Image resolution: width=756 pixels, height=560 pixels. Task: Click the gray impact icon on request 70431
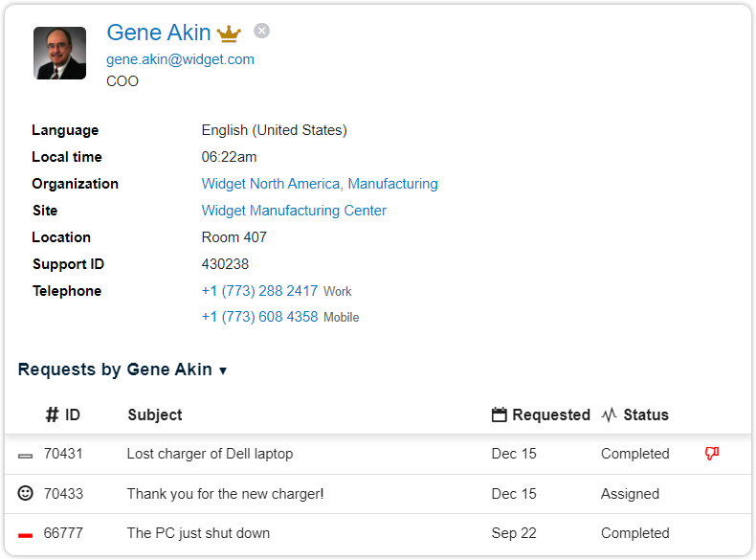(26, 455)
